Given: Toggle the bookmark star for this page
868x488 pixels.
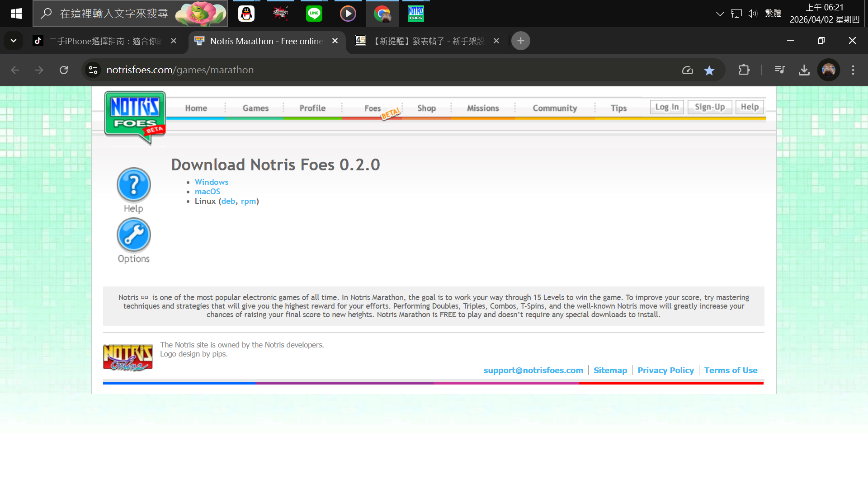Looking at the screenshot, I should (709, 70).
